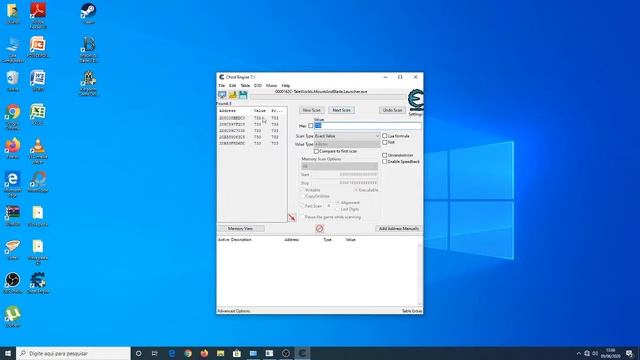The height and width of the screenshot is (360, 640).
Task: Open Memory View
Action: click(x=240, y=229)
